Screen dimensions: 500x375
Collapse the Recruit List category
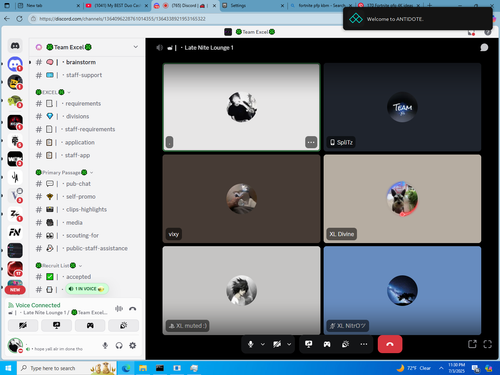tap(59, 266)
